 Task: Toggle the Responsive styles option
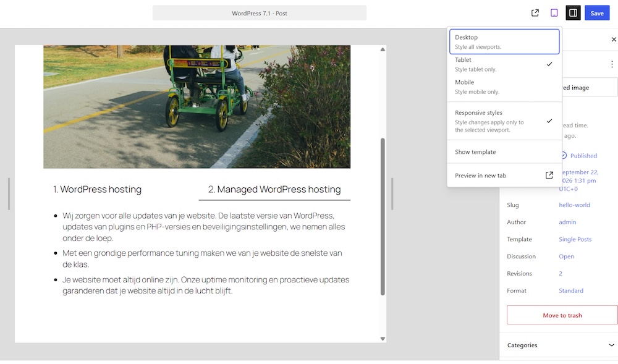pos(504,121)
